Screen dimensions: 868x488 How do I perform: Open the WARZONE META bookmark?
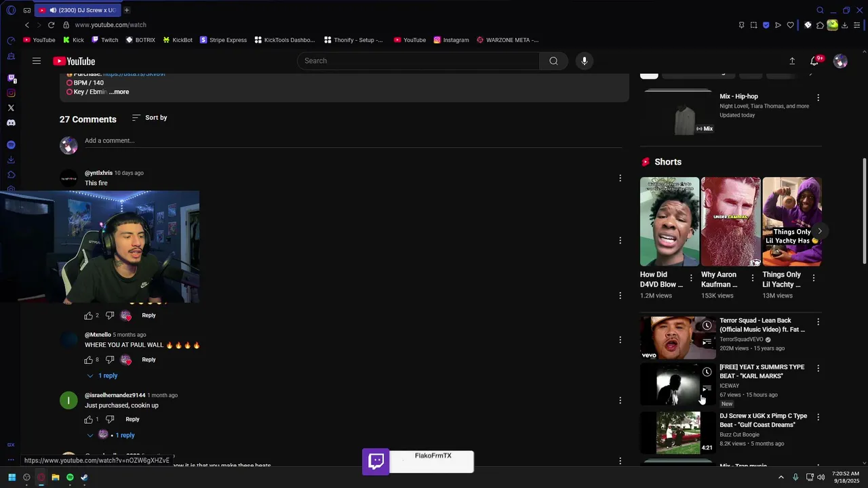click(507, 40)
